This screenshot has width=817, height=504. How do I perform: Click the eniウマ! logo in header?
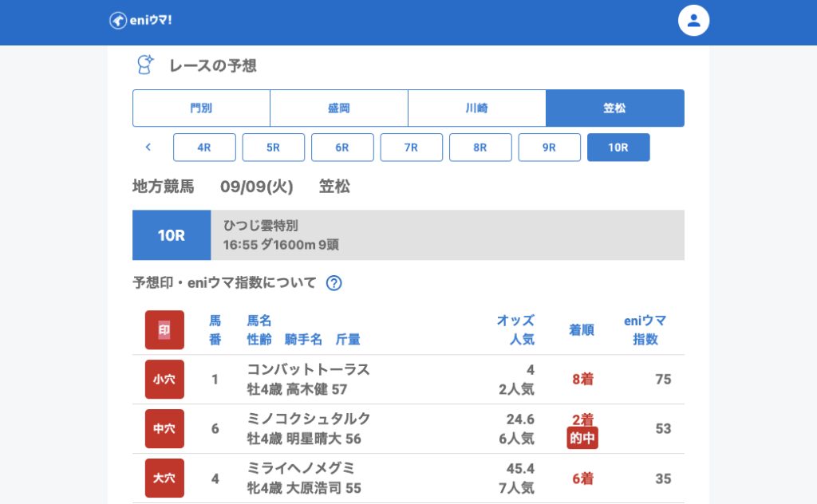[140, 20]
